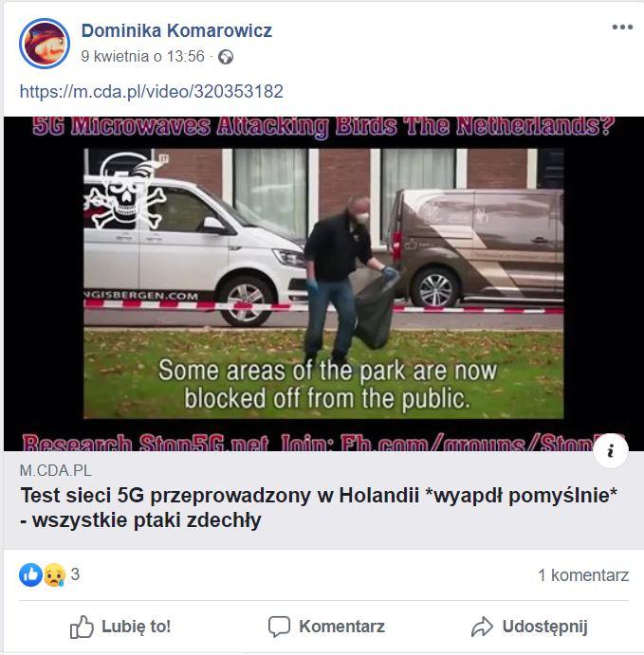Click the Udostępnij share arrow icon
Screen dimensions: 644x655
(x=482, y=627)
